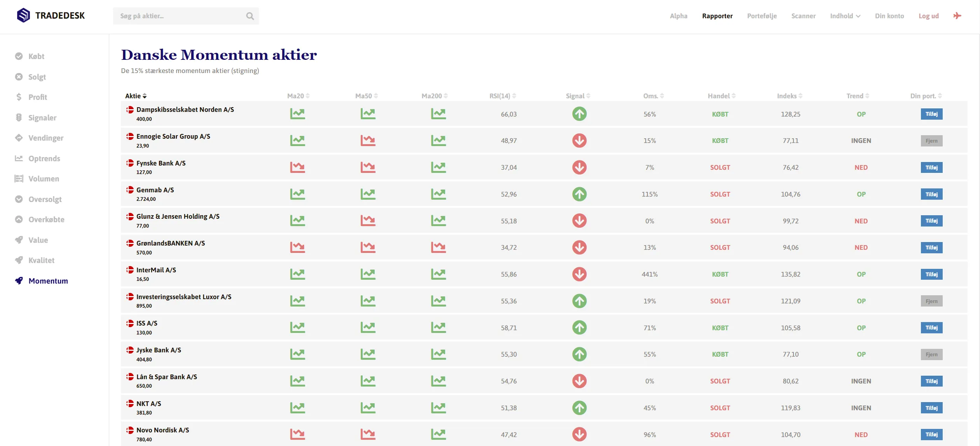Add Dampskibsselskabet Norden to portfolio with Tilføj

click(931, 114)
